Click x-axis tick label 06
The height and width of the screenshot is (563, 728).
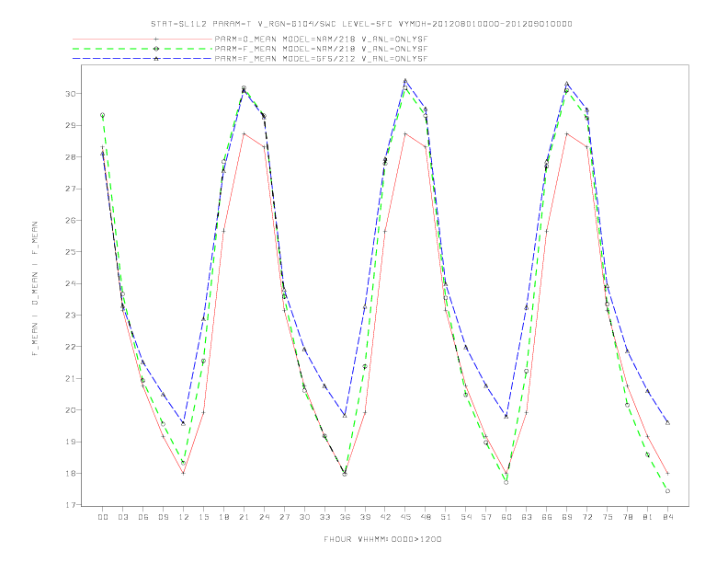(143, 517)
